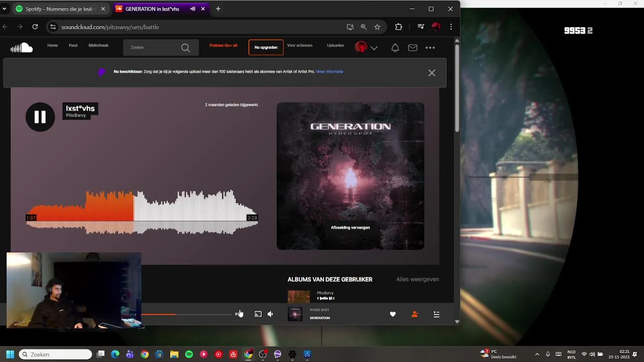Click the played orange part of the waveform
Viewport: 644px width, 362px height.
pos(80,211)
